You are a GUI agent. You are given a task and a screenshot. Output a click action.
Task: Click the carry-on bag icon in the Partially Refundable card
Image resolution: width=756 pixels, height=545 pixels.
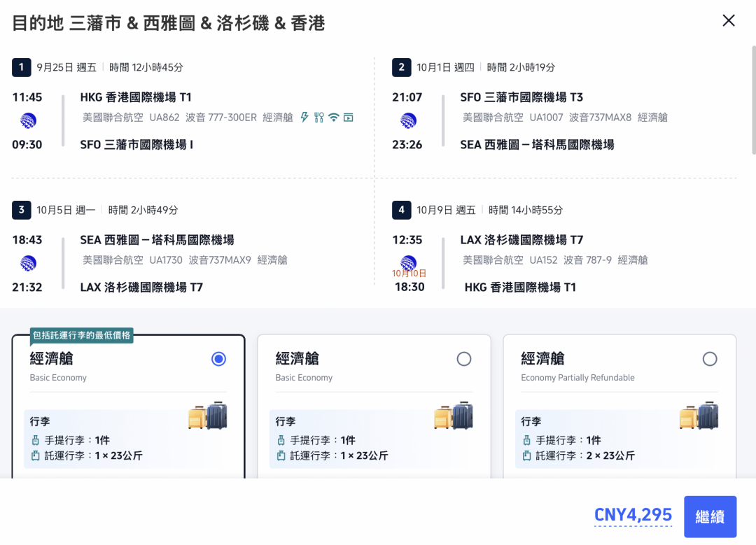pos(526,440)
